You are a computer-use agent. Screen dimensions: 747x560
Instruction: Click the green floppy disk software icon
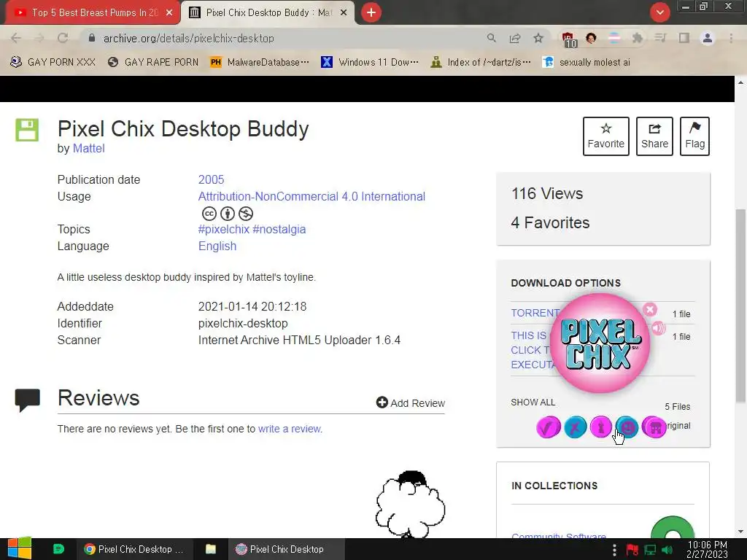coord(27,130)
